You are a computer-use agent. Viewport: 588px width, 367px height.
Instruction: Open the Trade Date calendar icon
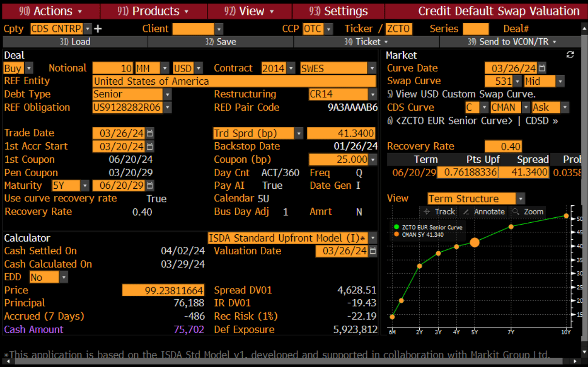[150, 133]
